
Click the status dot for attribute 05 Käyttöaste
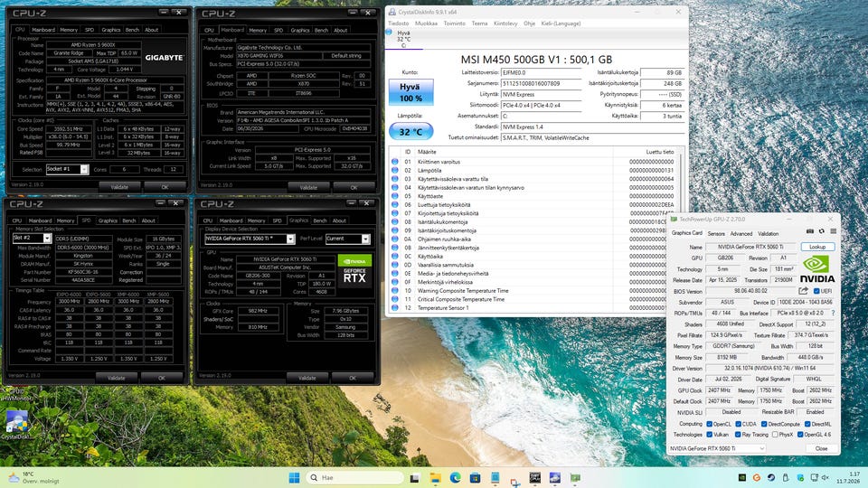(x=395, y=196)
